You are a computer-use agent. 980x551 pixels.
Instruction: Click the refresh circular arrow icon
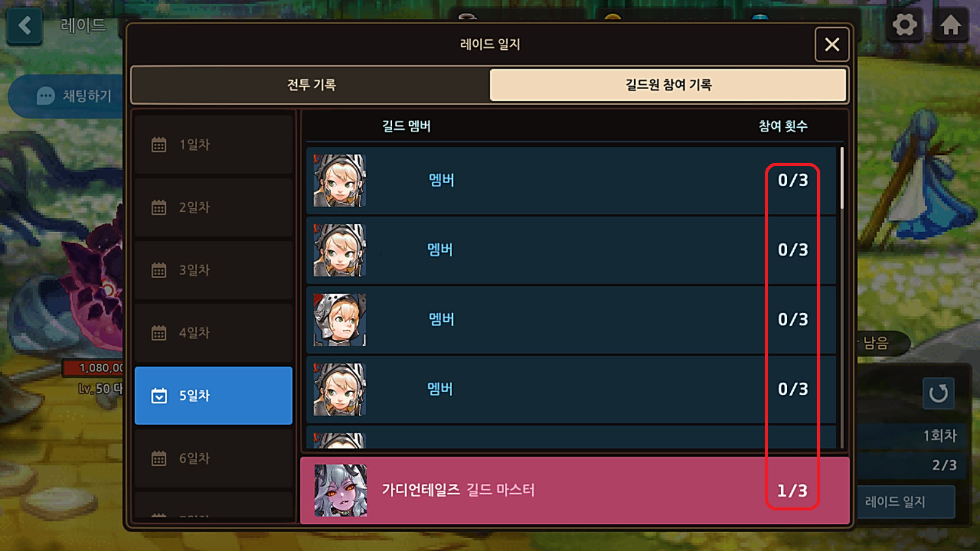pyautogui.click(x=938, y=393)
